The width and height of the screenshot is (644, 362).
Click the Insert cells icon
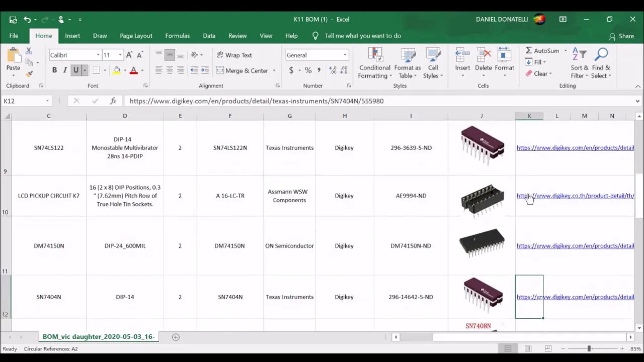point(462,55)
